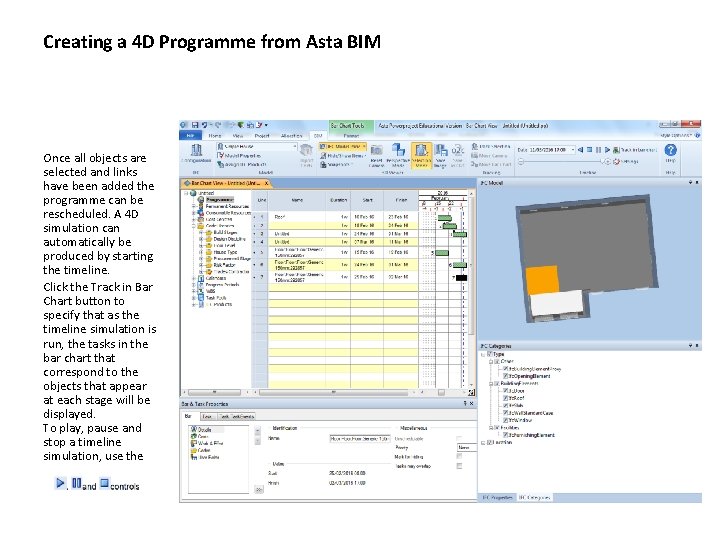Open Model Properties in the ribbon
This screenshot has height=540, width=720.
239,156
